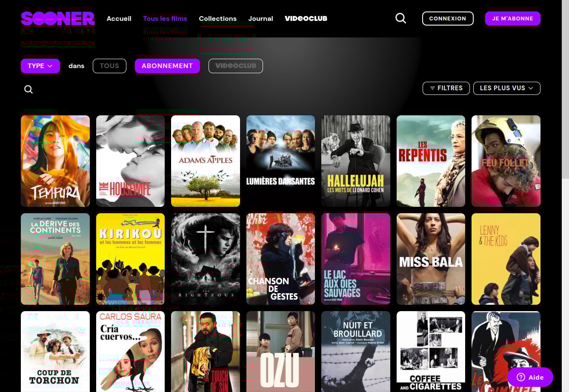Toggle the Abonnement filter
Viewport: 569px width, 392px height.
(167, 66)
